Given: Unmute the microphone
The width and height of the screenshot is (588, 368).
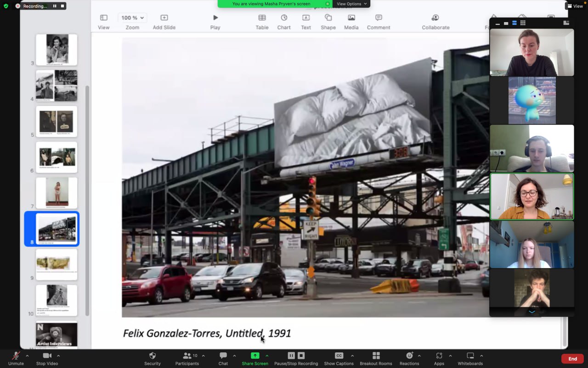Looking at the screenshot, I should pos(16,356).
